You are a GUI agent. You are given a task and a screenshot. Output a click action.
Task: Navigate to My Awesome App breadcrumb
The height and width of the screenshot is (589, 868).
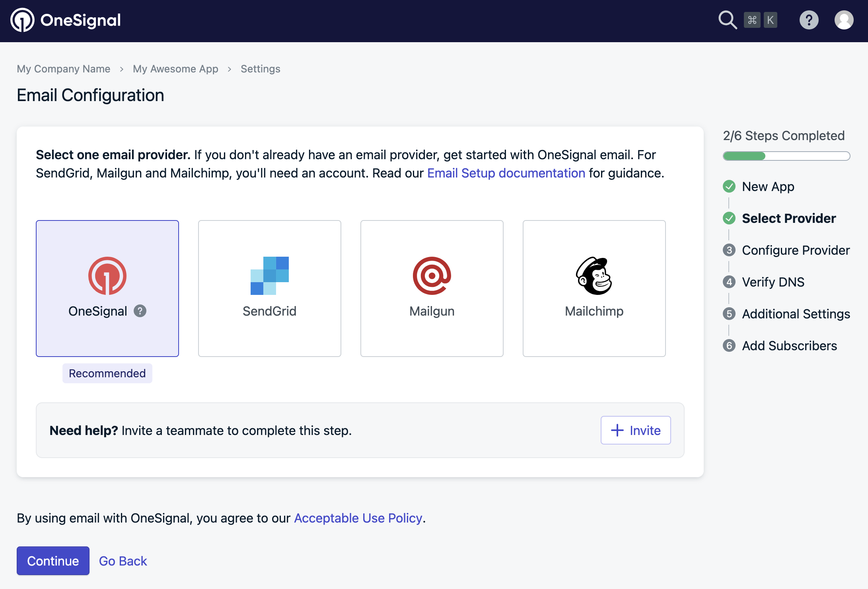click(175, 69)
